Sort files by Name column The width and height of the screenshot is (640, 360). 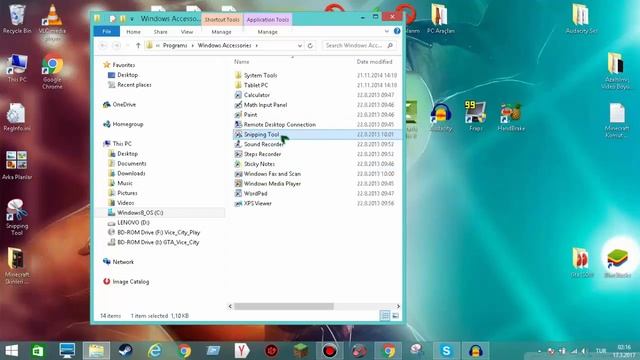(x=242, y=62)
